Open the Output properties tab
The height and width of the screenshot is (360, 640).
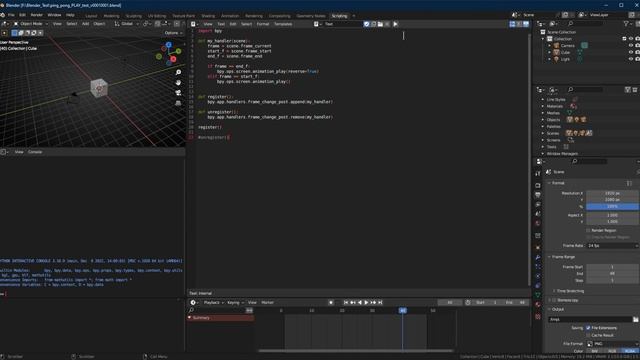538,195
